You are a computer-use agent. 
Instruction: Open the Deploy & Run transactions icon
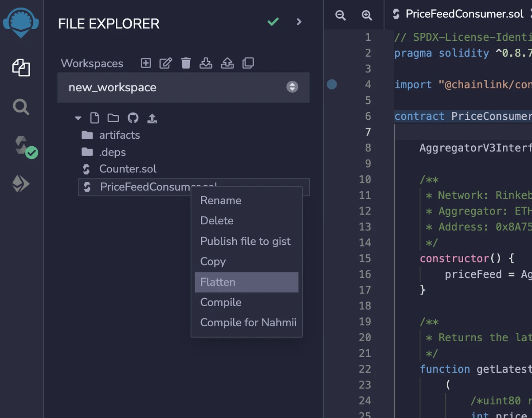pos(21,184)
